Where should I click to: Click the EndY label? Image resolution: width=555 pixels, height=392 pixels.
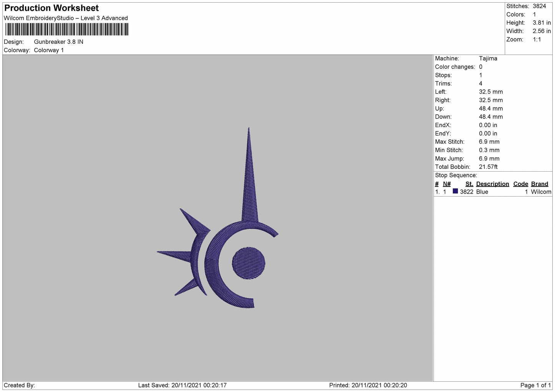443,134
